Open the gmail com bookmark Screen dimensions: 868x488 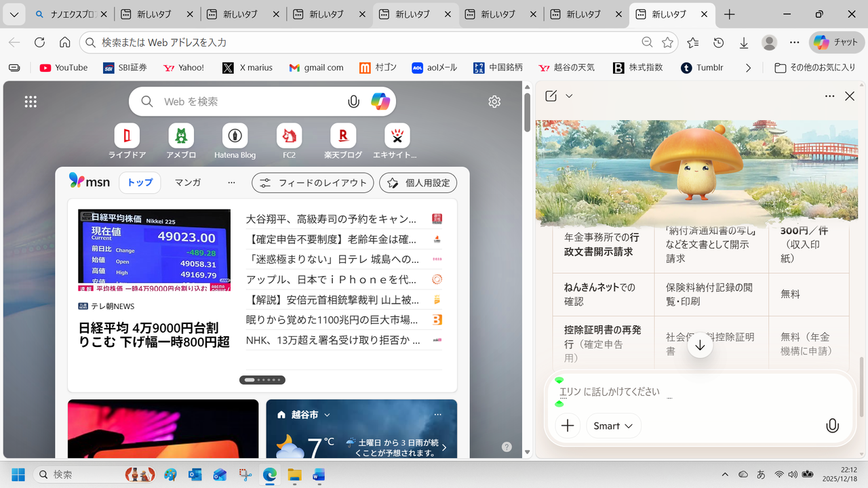coord(316,68)
